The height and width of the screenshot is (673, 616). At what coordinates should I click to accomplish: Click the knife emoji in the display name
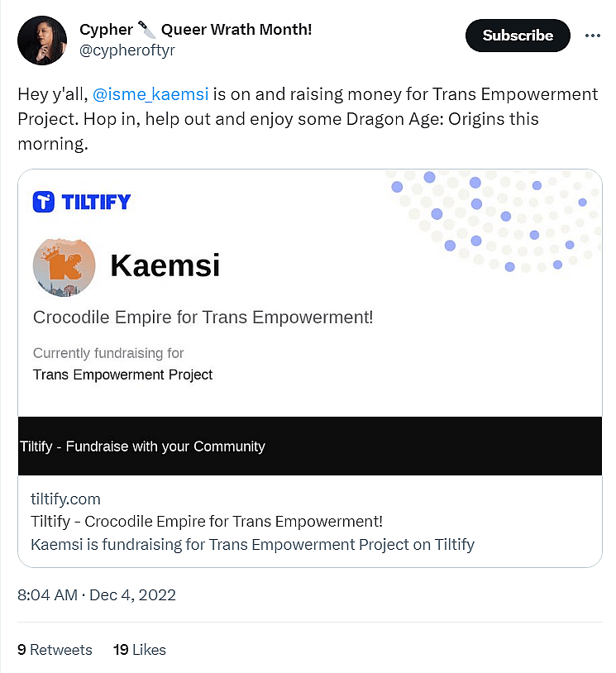point(147,31)
